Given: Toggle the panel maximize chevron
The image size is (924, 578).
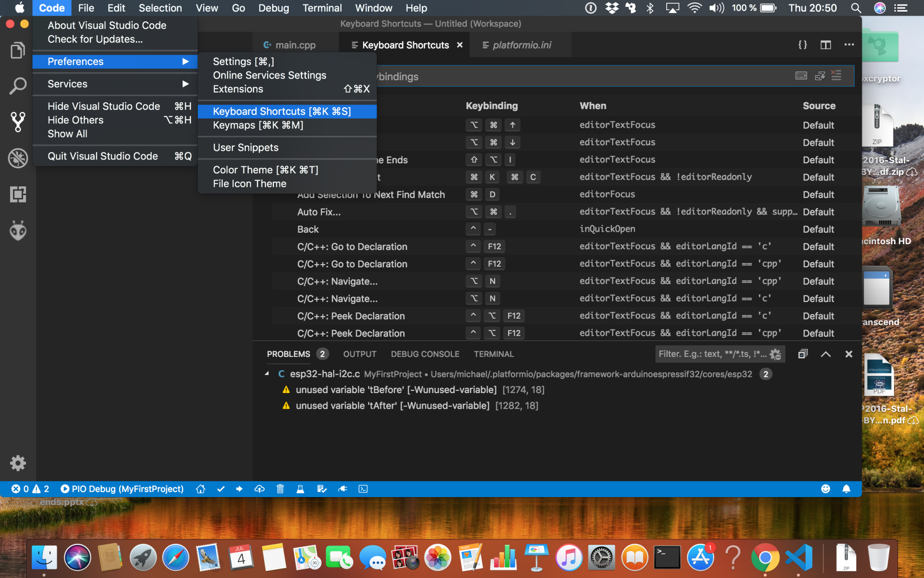Looking at the screenshot, I should click(826, 354).
